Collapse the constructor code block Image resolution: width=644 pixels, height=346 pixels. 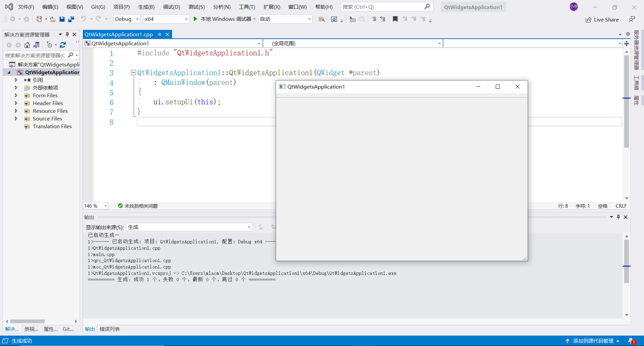click(x=133, y=72)
